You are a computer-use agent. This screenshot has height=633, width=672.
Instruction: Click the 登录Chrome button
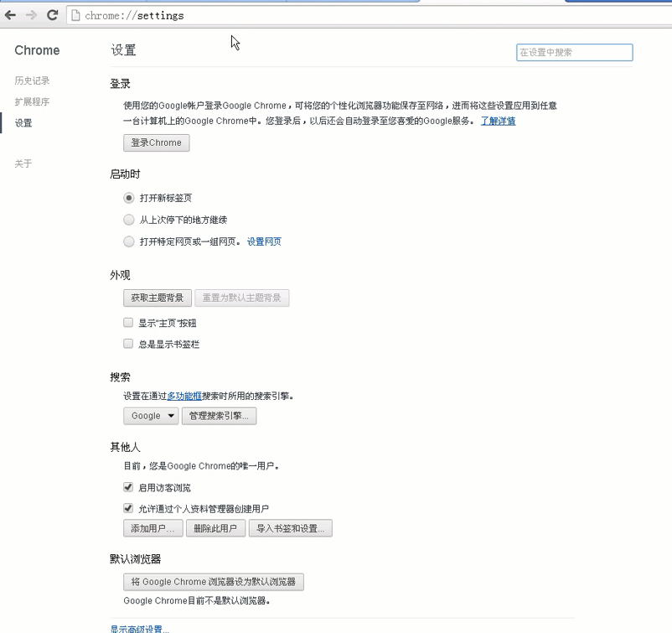pyautogui.click(x=157, y=143)
